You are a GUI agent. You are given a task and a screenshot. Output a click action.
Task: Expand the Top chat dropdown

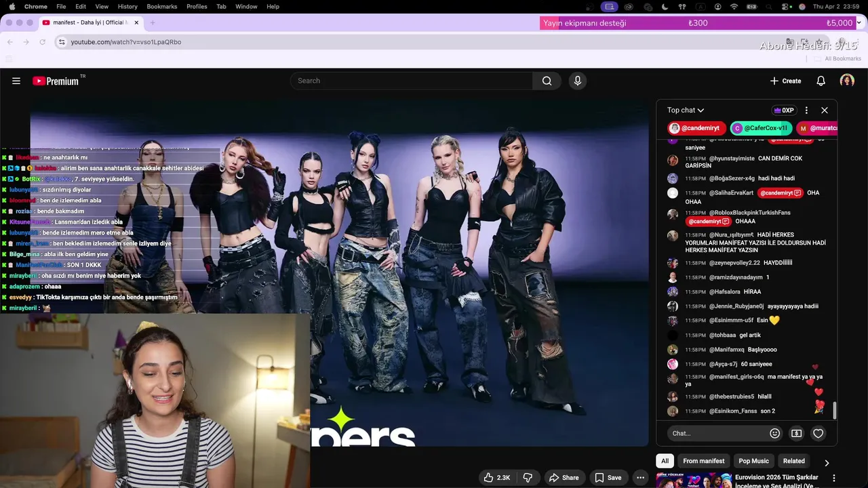coord(686,110)
